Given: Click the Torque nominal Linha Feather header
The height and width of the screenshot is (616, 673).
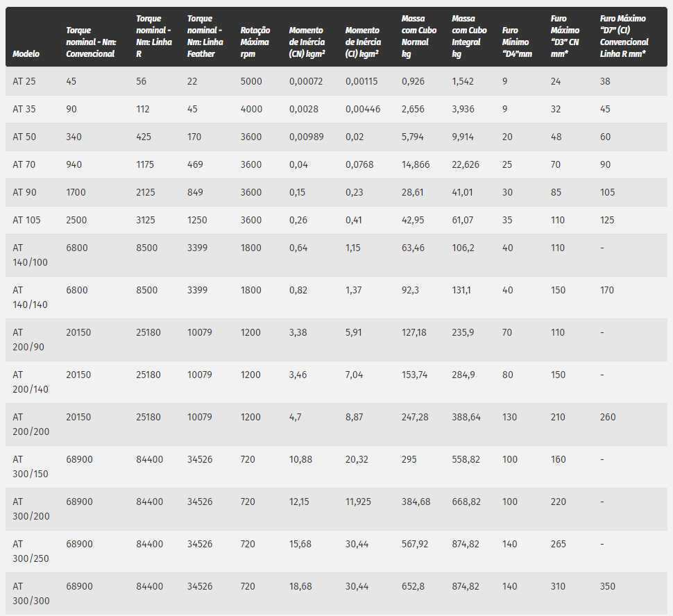Looking at the screenshot, I should pos(205,36).
